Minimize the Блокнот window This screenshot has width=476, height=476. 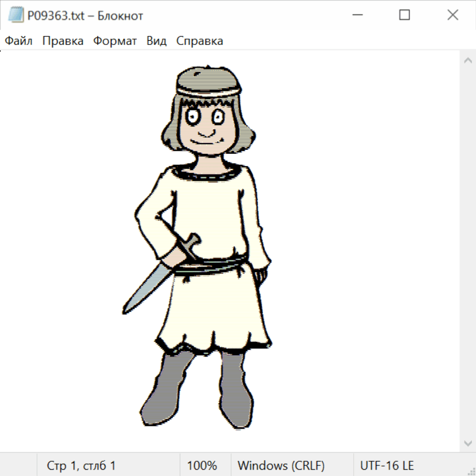coord(356,15)
